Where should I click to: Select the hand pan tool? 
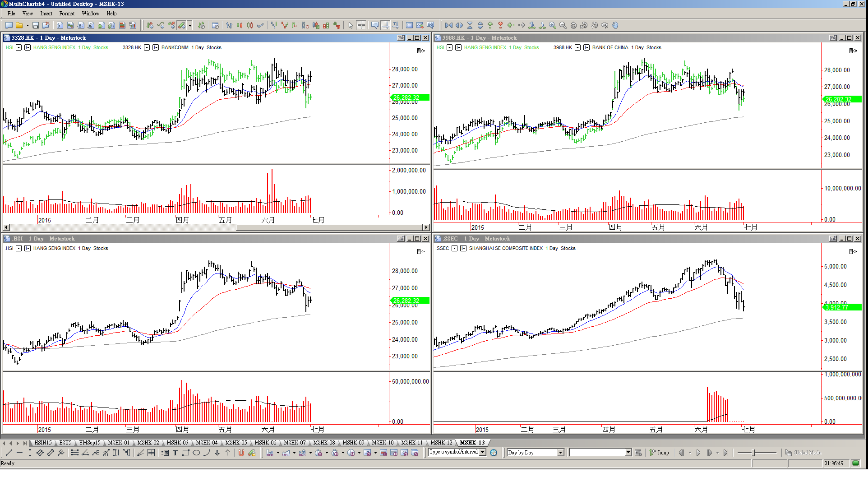pos(615,25)
